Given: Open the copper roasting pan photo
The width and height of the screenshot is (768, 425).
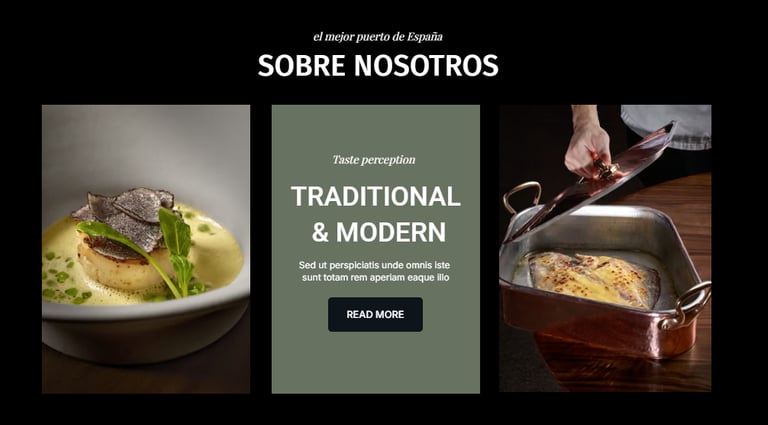Looking at the screenshot, I should click(x=605, y=248).
